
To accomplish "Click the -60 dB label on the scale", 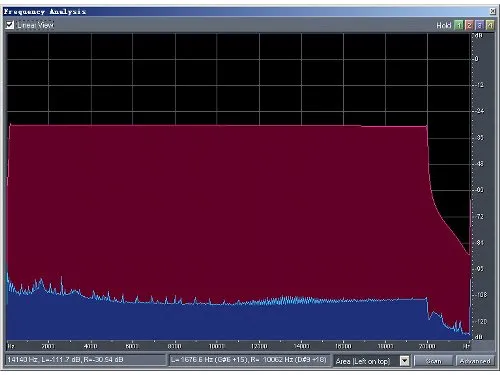I will pyautogui.click(x=479, y=190).
